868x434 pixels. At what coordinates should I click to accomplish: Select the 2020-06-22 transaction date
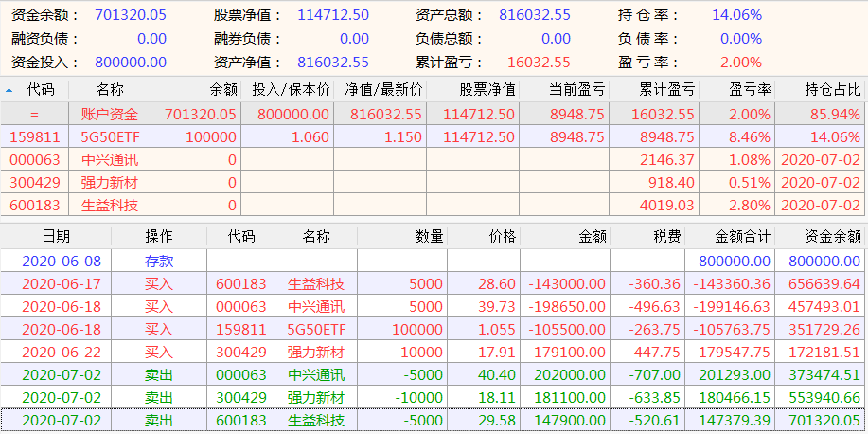coord(62,353)
